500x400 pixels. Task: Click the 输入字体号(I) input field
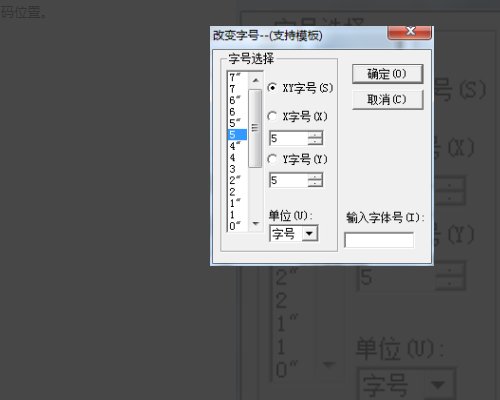click(x=379, y=240)
